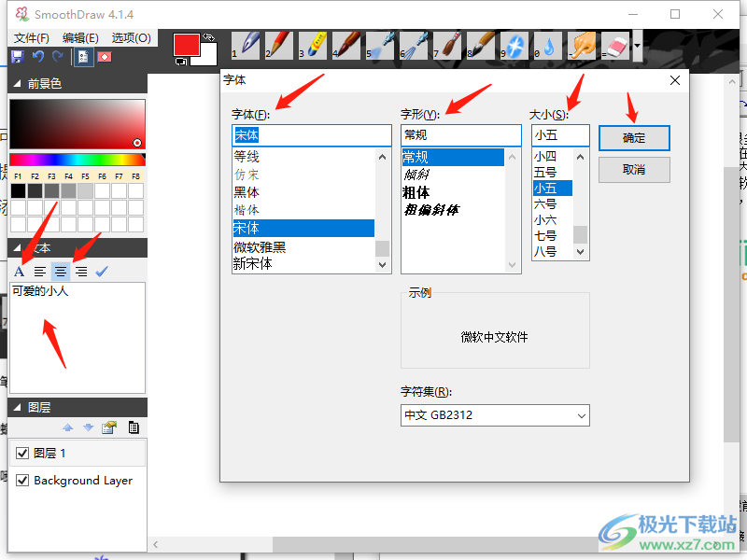
Task: Click the undo arrow icon
Action: [x=38, y=57]
